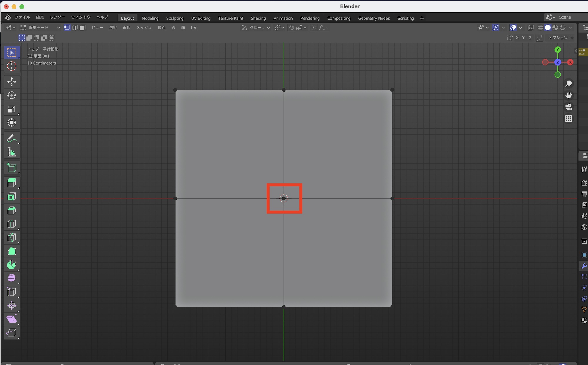The height and width of the screenshot is (365, 588).
Task: Choose the Loop Cut tool
Action: (x=12, y=224)
